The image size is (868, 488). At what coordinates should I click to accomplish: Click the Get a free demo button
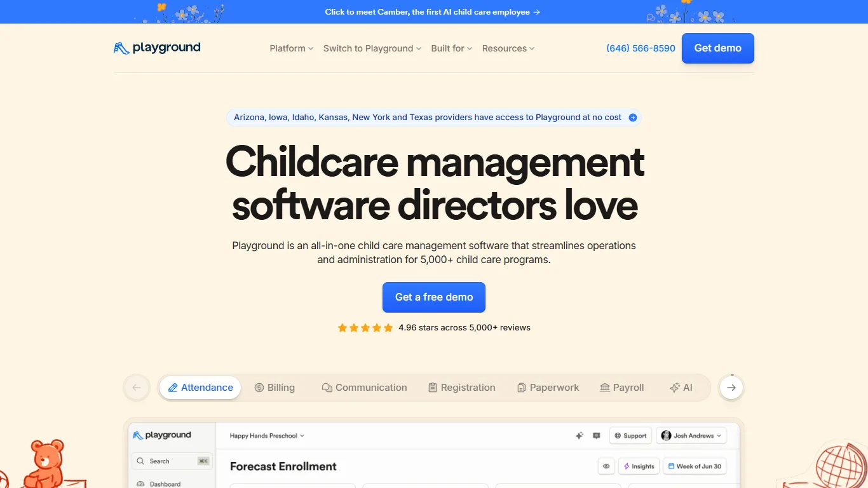[434, 297]
